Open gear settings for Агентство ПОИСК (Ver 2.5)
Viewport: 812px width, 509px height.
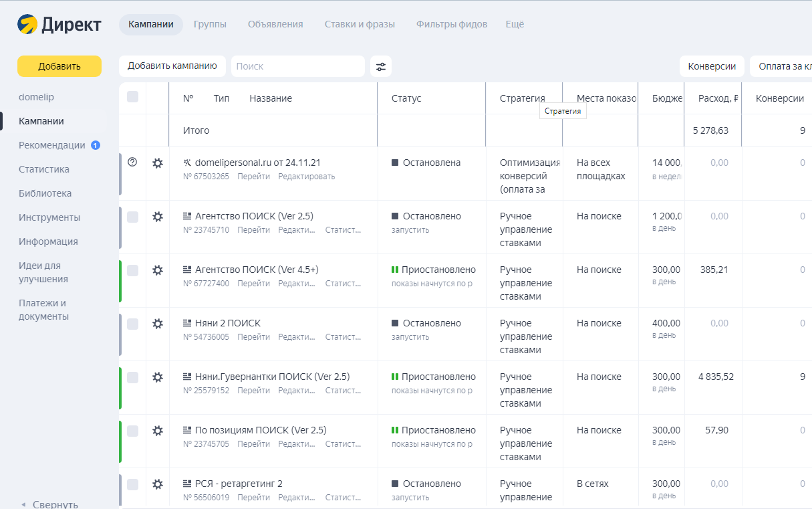(x=158, y=217)
